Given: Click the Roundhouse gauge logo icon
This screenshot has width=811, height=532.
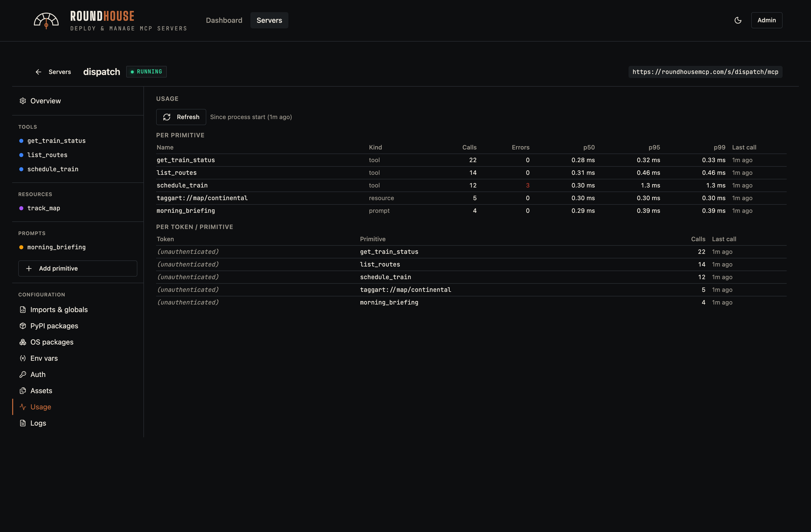Looking at the screenshot, I should click(46, 21).
